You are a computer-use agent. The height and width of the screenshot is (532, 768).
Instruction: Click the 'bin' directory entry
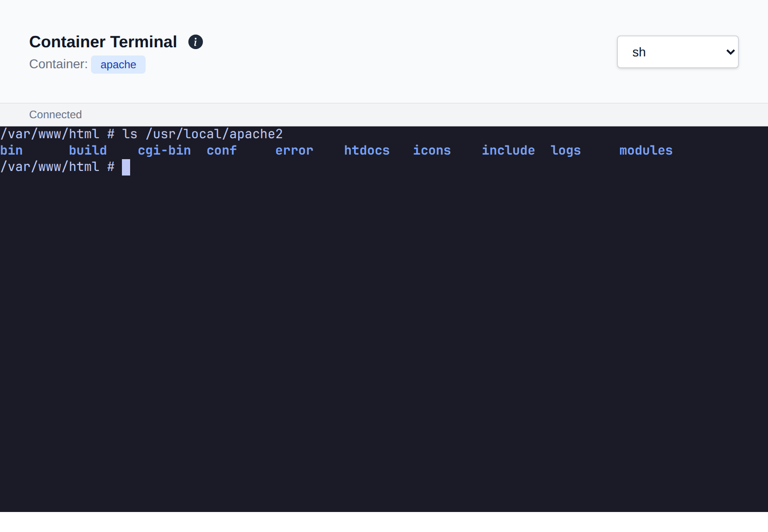[11, 151]
